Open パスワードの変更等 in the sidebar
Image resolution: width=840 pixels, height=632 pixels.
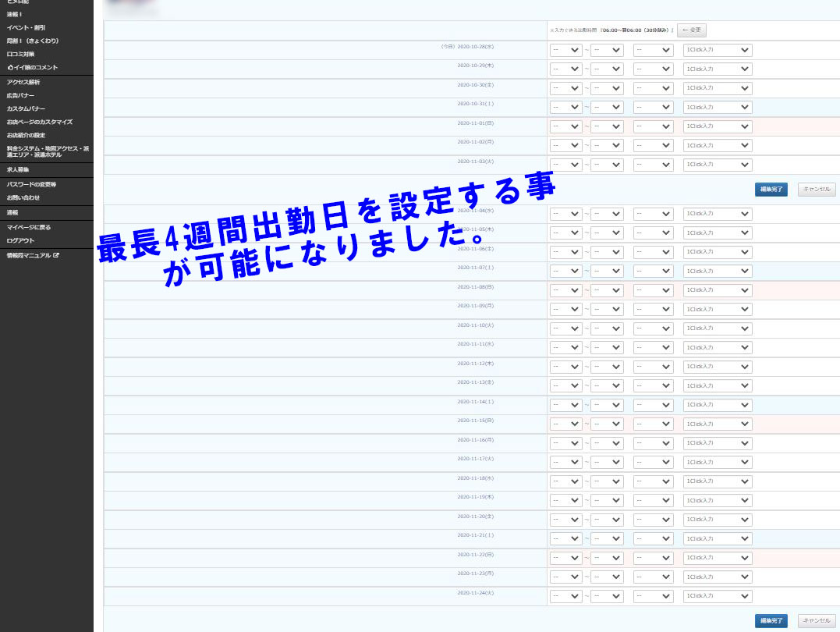pos(31,184)
